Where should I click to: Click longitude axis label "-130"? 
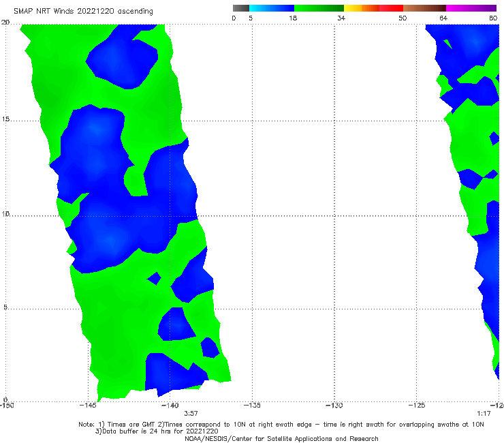pos(334,406)
